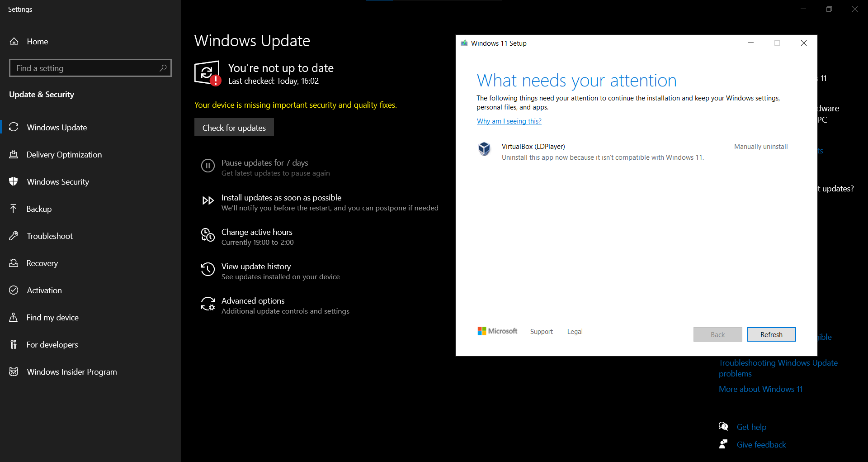Screen dimensions: 868x462
Task: Click the Delivery Optimization icon
Action: click(14, 154)
